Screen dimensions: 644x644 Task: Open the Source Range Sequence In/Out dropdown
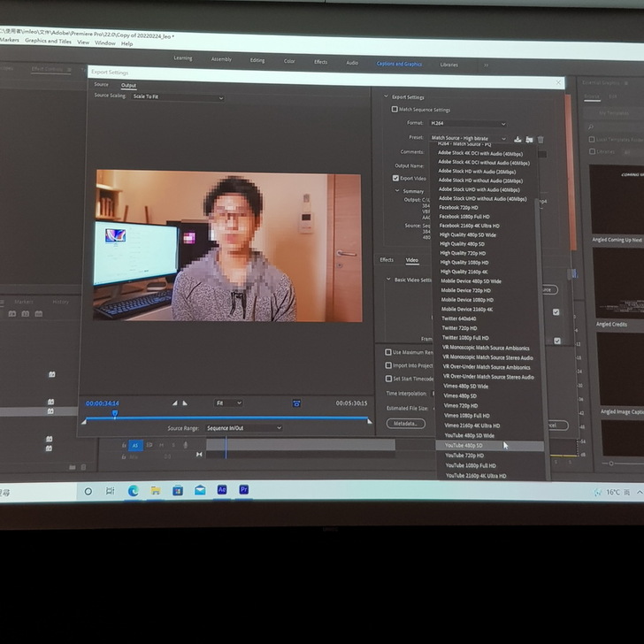pos(244,428)
